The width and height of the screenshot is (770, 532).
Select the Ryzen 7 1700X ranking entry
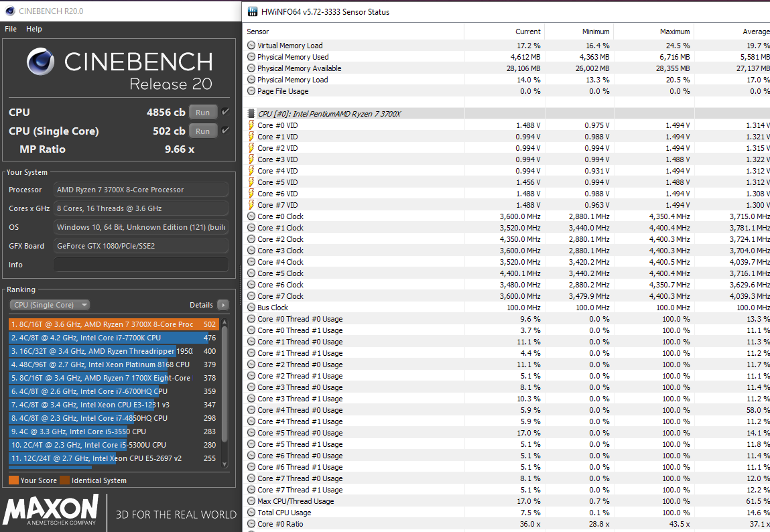[113, 378]
